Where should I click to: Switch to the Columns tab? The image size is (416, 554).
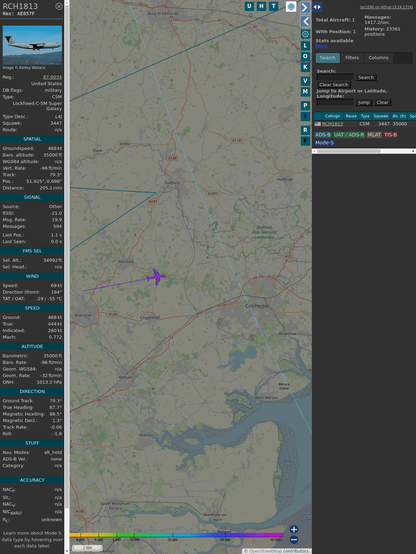(x=378, y=58)
